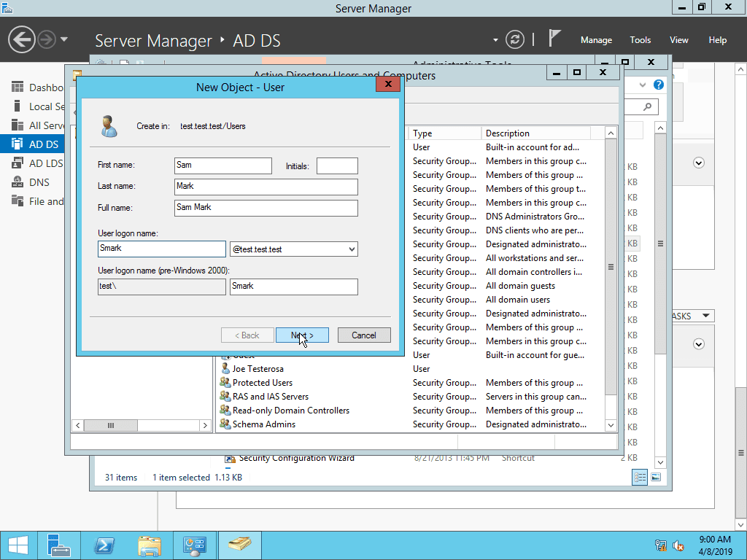Select the Read-only Domain Controllers group
The height and width of the screenshot is (560, 747).
pos(290,411)
